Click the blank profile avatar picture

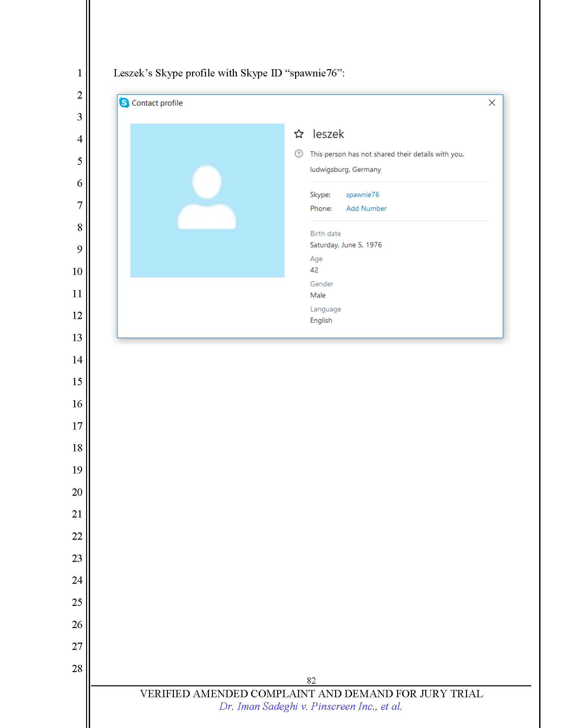pos(207,200)
